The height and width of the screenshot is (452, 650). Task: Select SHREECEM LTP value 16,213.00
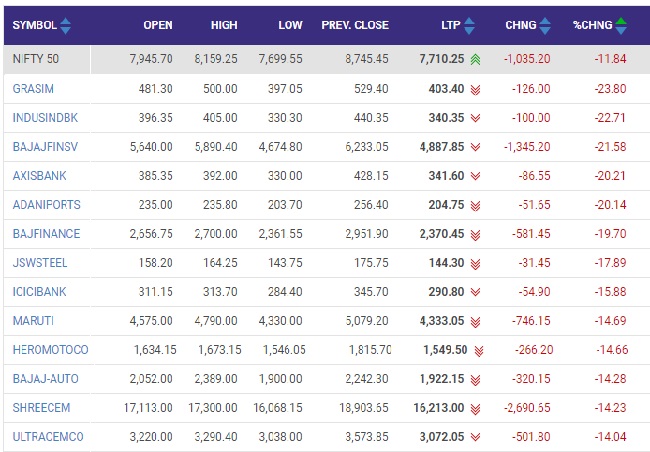point(439,408)
